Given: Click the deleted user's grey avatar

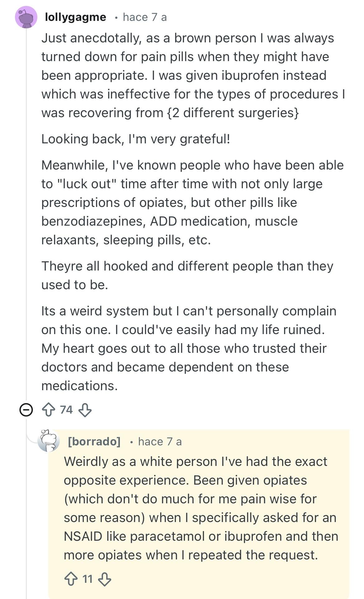Looking at the screenshot, I should (49, 441).
